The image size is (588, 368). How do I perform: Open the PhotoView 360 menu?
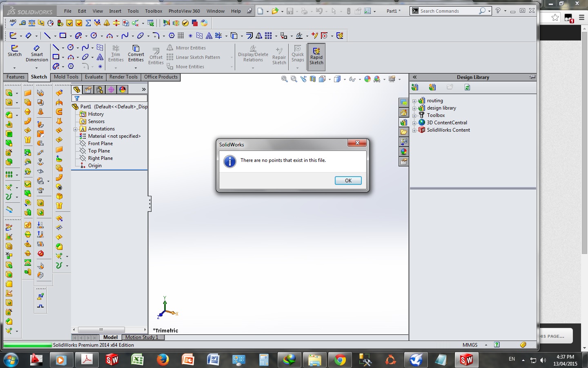pyautogui.click(x=184, y=11)
